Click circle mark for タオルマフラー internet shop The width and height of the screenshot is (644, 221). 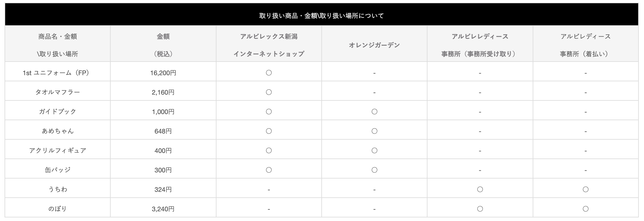[x=269, y=92]
